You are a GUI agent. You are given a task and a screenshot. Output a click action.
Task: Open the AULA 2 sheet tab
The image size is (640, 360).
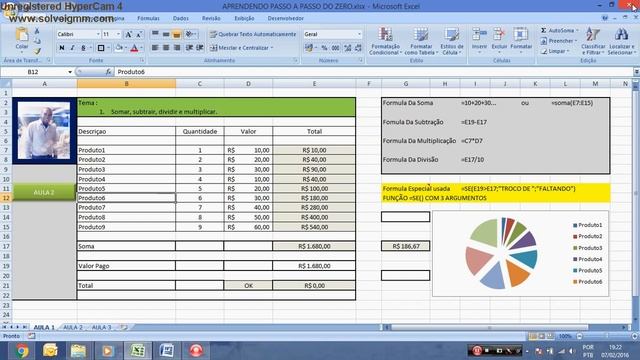pyautogui.click(x=73, y=327)
